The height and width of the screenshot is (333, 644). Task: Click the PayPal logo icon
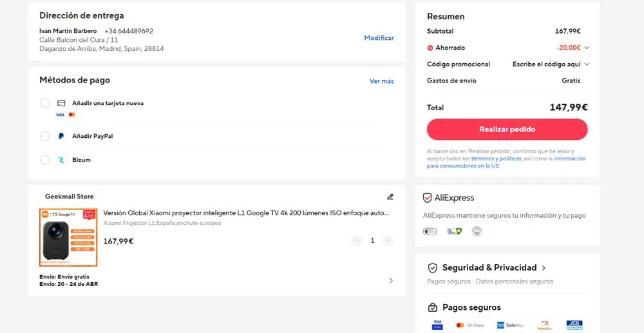point(61,136)
